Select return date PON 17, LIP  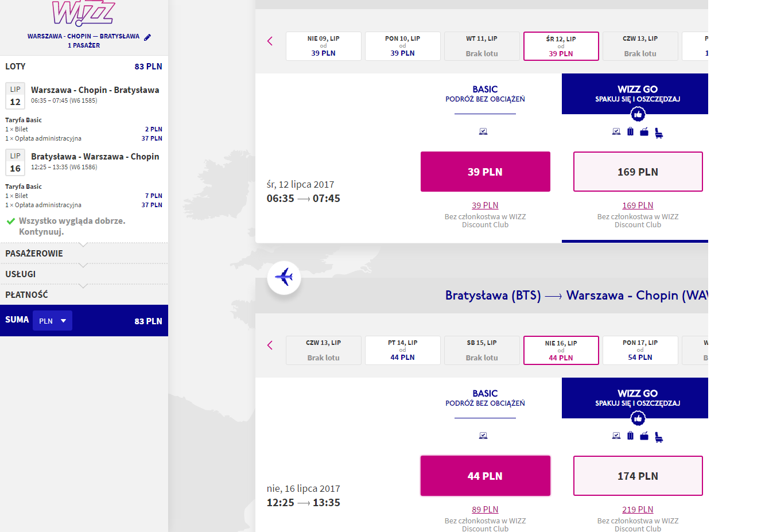coord(640,350)
